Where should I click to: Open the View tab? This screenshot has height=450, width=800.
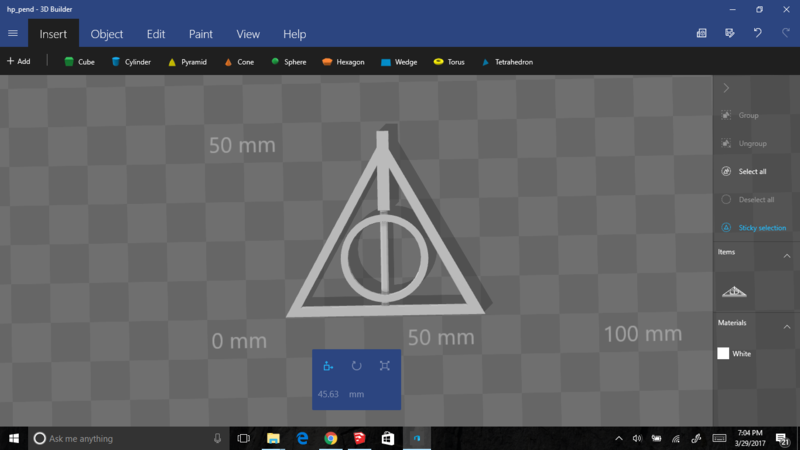pyautogui.click(x=248, y=34)
